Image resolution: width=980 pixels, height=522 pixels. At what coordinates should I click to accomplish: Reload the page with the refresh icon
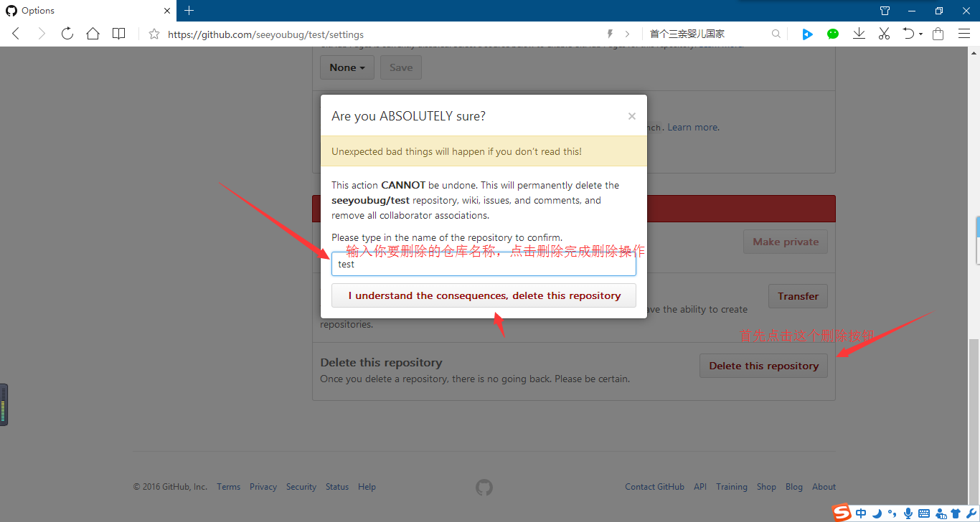click(x=67, y=34)
